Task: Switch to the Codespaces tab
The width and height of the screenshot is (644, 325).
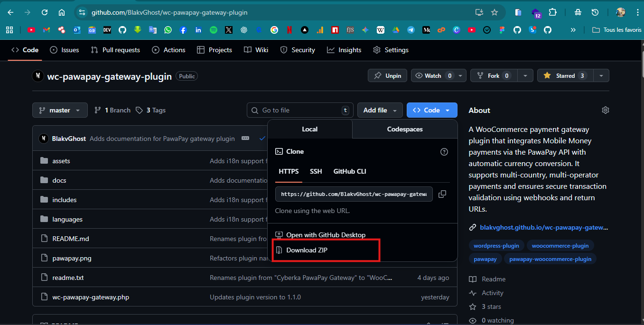Action: pos(405,129)
